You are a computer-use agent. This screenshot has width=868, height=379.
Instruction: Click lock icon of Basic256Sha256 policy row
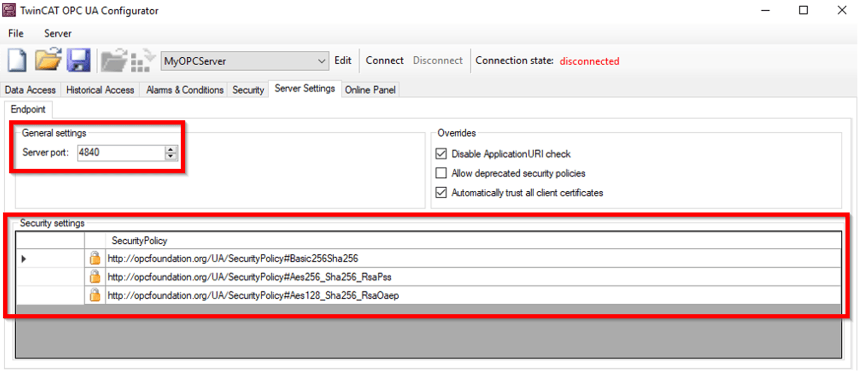pyautogui.click(x=95, y=258)
